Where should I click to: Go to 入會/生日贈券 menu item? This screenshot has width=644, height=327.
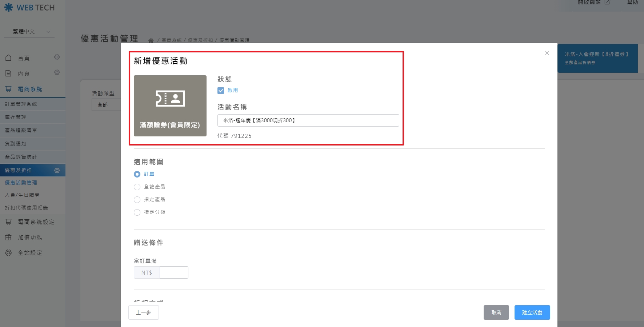[22, 195]
